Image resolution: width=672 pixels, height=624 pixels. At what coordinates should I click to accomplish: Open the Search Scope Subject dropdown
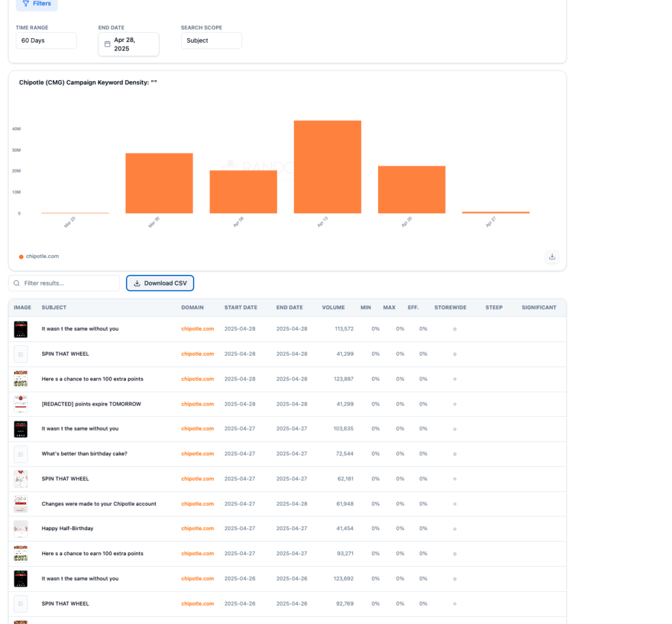click(211, 41)
